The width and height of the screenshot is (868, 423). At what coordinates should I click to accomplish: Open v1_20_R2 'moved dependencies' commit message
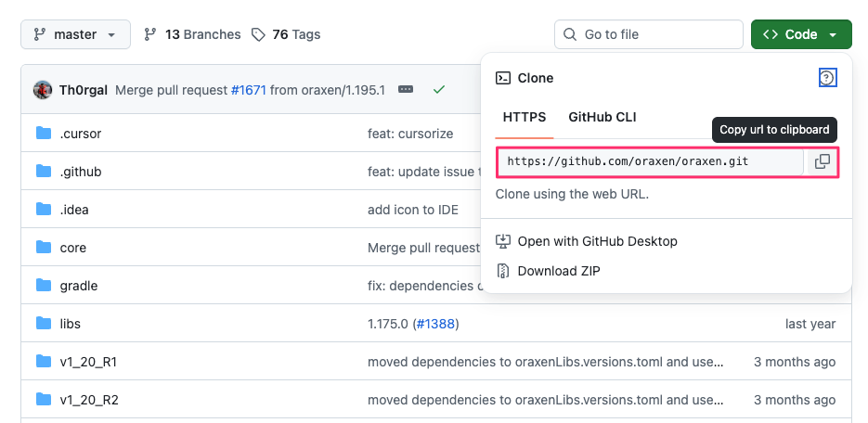tap(545, 400)
